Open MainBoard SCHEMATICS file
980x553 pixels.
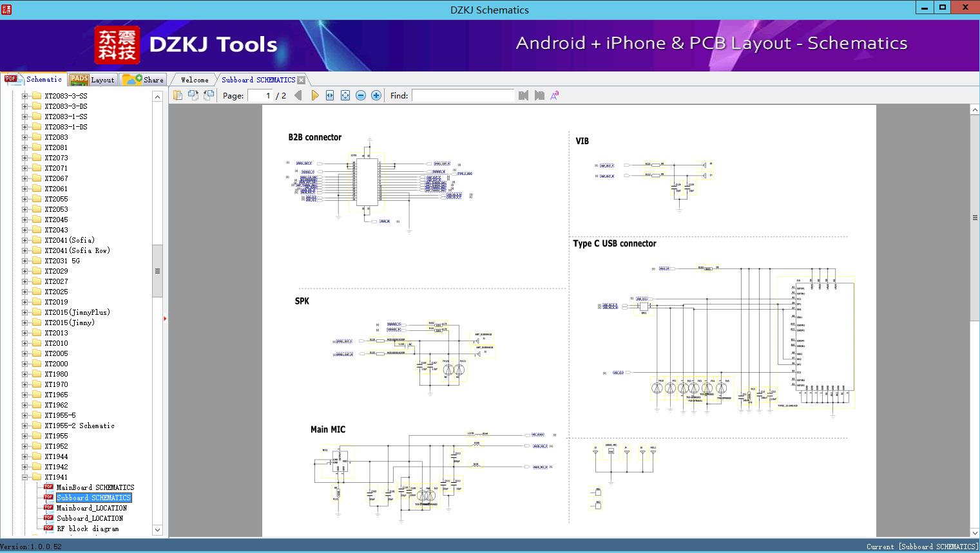tap(95, 487)
